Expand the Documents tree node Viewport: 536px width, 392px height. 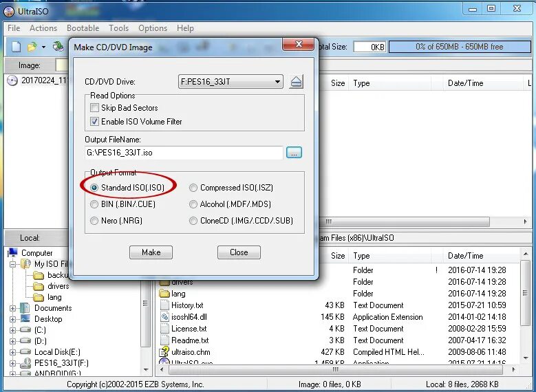[x=12, y=308]
